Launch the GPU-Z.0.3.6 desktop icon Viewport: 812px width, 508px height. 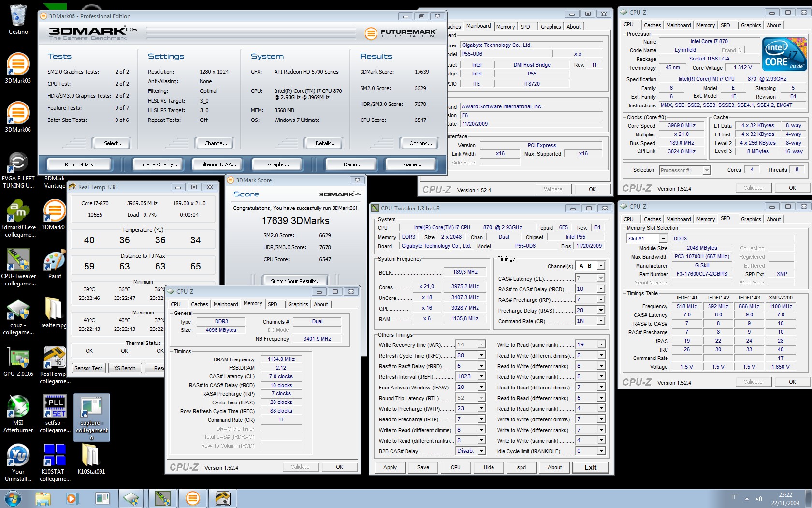pyautogui.click(x=18, y=362)
